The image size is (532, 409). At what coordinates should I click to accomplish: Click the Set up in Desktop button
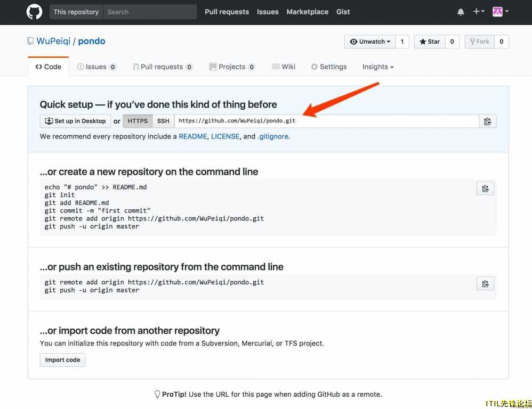(75, 121)
